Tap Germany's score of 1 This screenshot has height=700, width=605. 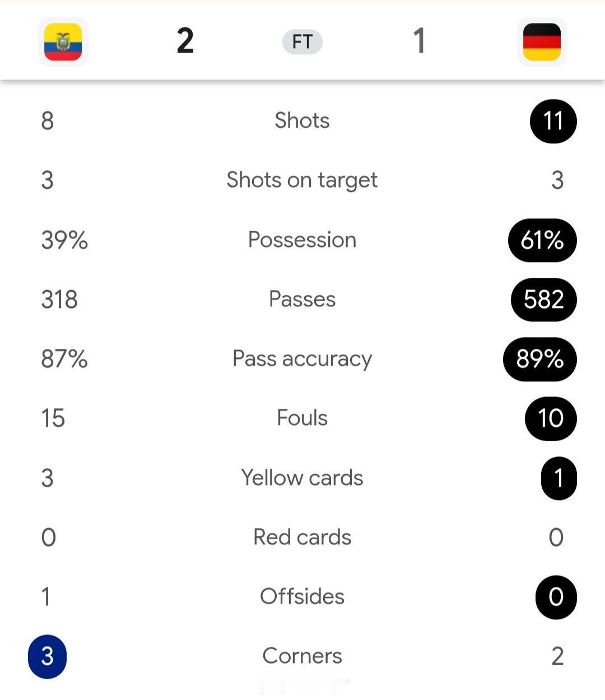(419, 41)
